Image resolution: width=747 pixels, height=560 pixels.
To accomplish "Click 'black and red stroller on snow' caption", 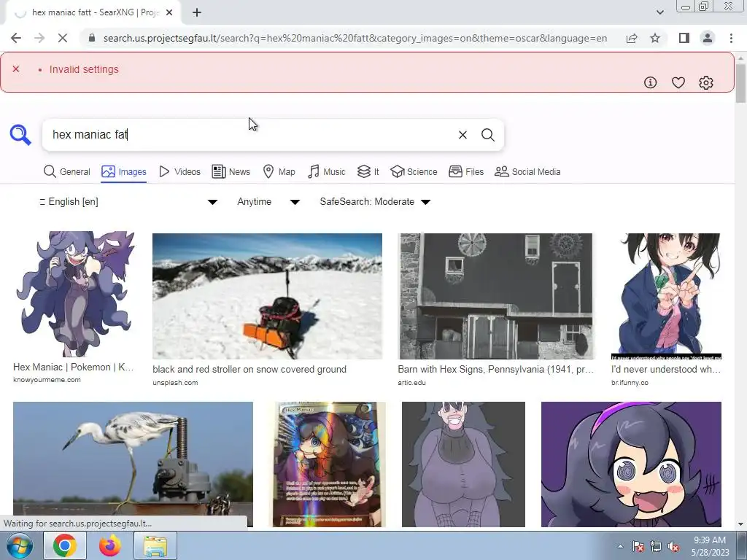I will click(249, 370).
